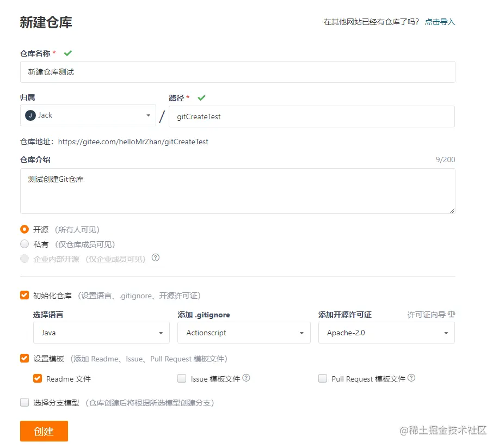Click the green checkmark beside 路径
499x448 pixels.
click(201, 98)
